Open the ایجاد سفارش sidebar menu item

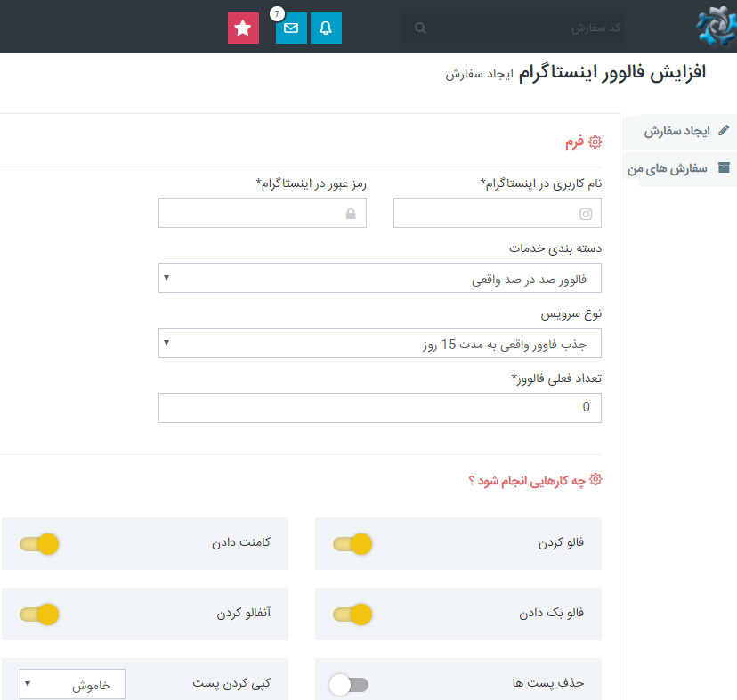680,131
